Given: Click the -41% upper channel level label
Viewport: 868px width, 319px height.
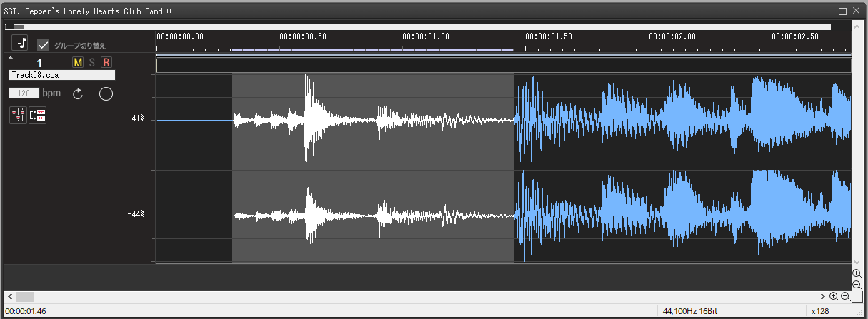Looking at the screenshot, I should 136,118.
